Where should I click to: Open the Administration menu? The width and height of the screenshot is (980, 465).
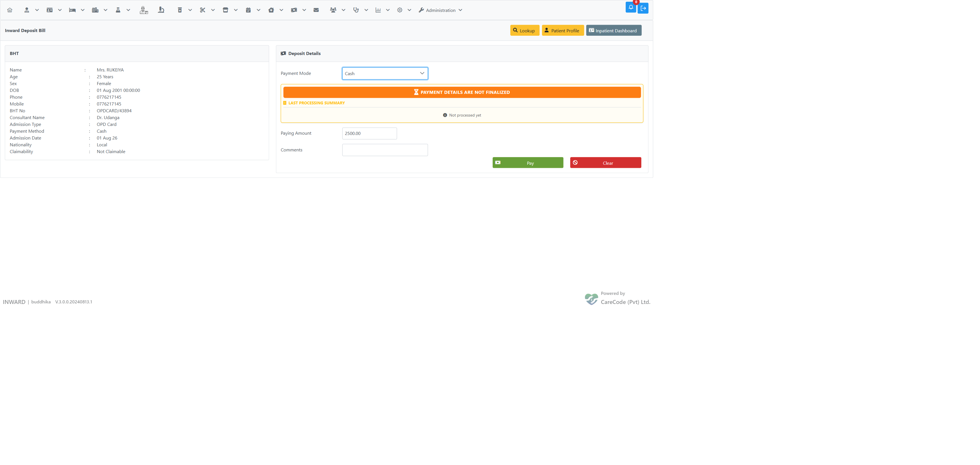coord(441,10)
